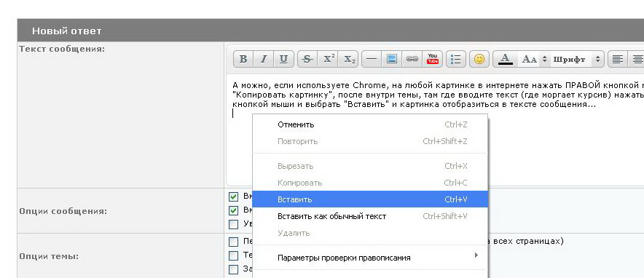Image resolution: width=644 pixels, height=278 pixels.
Task: Choose Вырезать in the context menu
Action: click(370, 166)
